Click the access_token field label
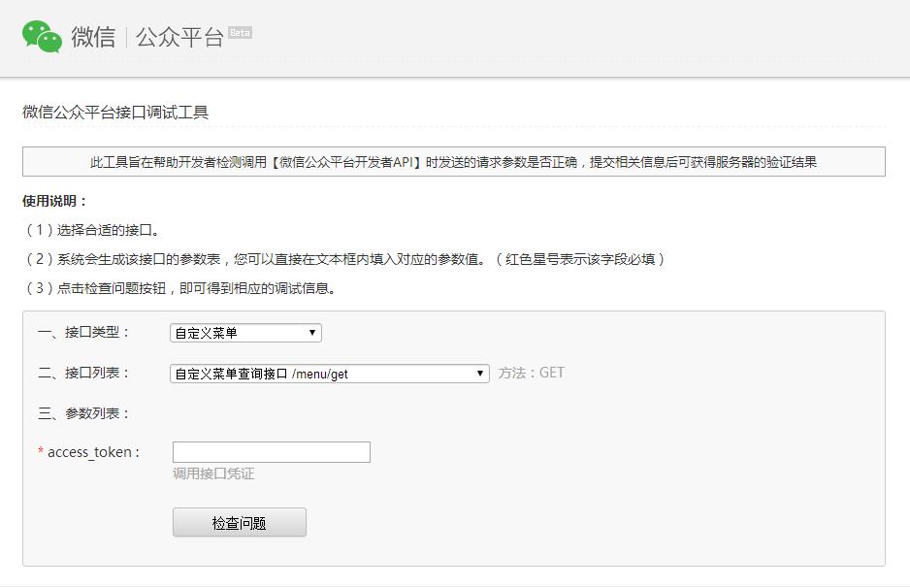The image size is (910, 588). click(x=93, y=452)
